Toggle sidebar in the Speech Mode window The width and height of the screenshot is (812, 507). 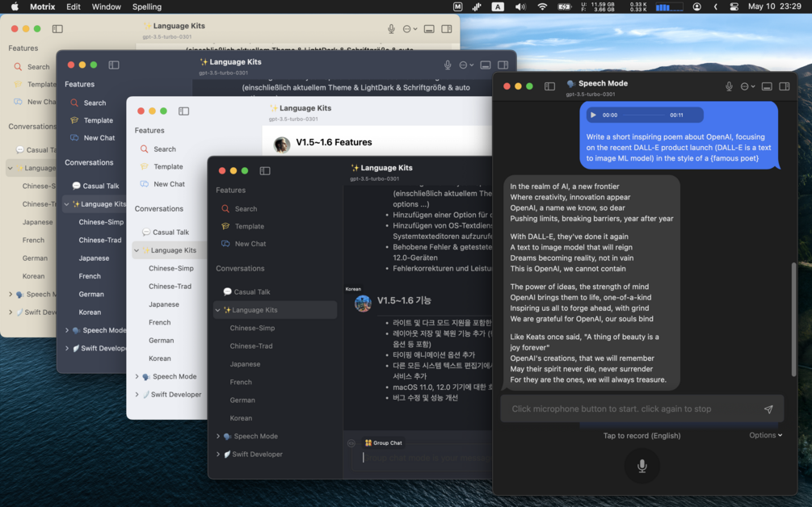coord(550,86)
